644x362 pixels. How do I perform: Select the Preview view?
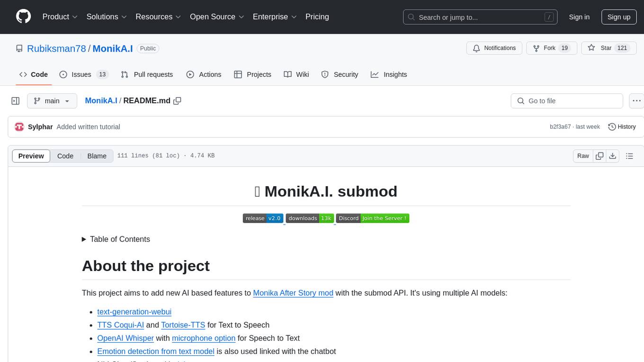pyautogui.click(x=31, y=156)
